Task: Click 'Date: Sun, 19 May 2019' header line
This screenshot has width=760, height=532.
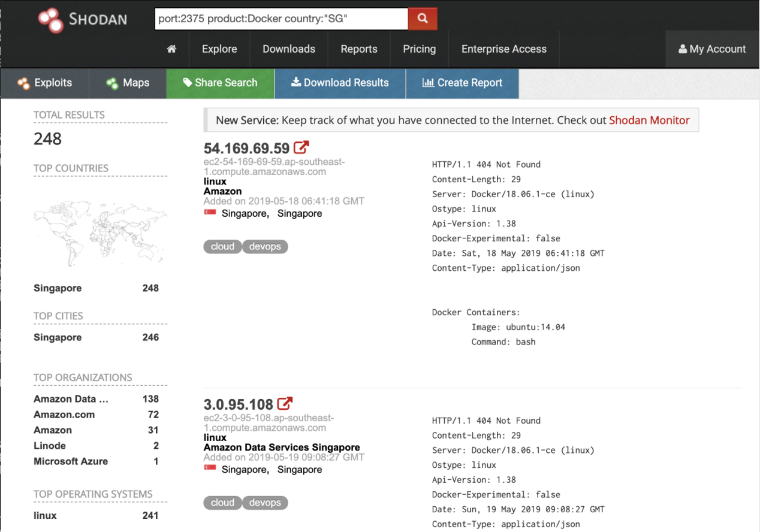Action: point(518,509)
